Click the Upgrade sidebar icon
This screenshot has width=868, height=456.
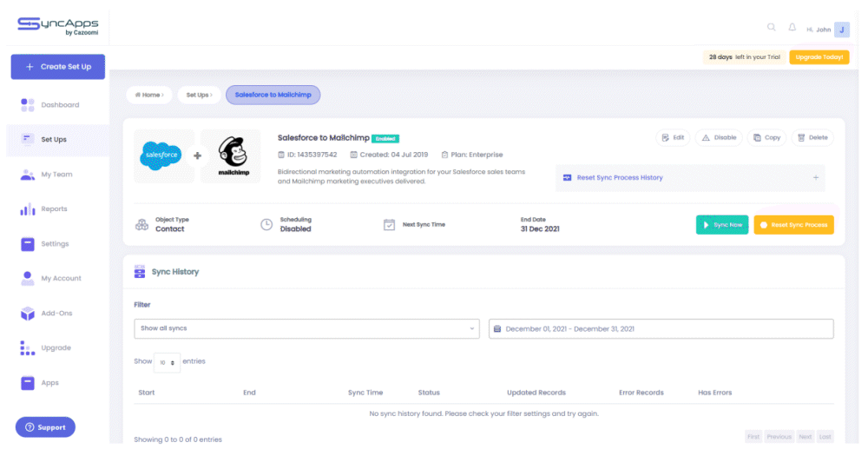point(27,348)
